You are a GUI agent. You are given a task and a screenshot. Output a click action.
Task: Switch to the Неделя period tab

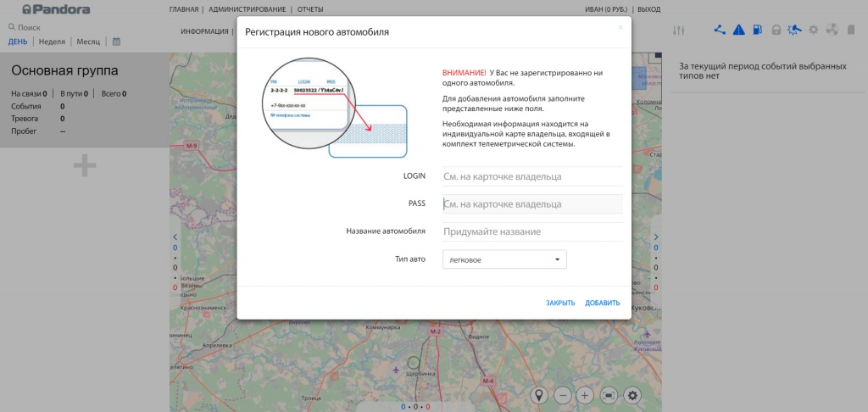coord(52,41)
